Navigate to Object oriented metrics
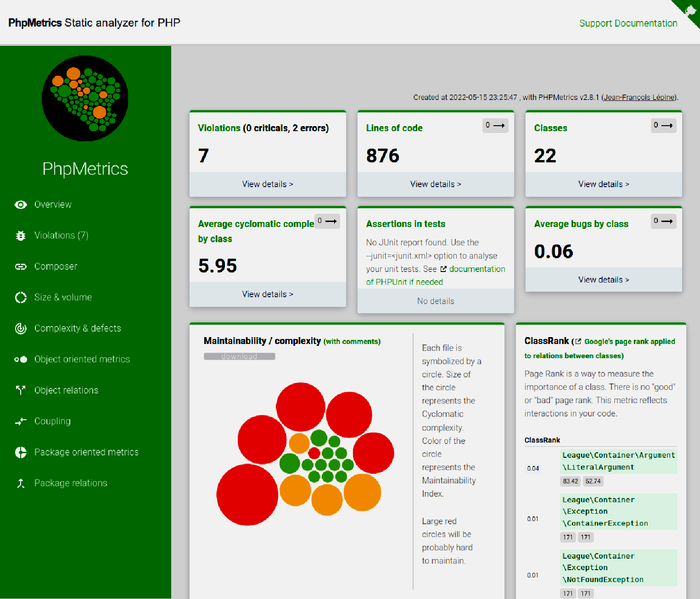This screenshot has width=700, height=599. tap(82, 359)
